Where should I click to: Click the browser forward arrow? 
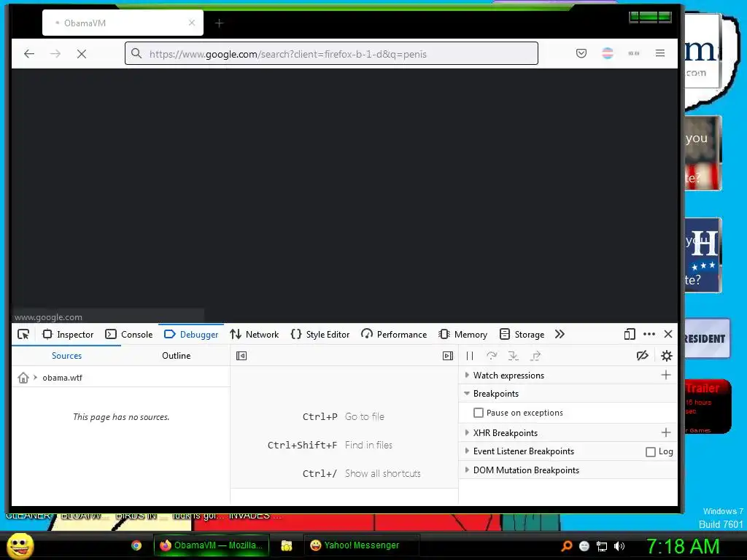click(x=55, y=54)
